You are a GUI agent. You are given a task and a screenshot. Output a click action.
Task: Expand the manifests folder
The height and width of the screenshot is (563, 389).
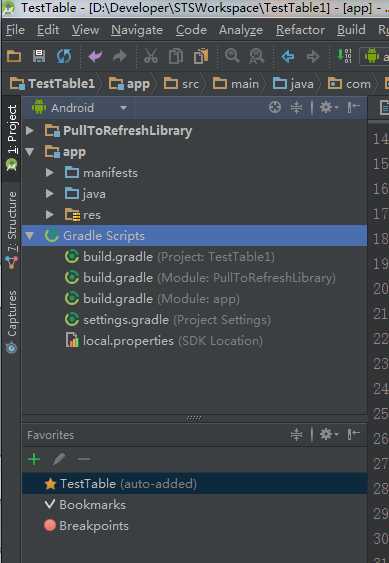click(x=50, y=173)
